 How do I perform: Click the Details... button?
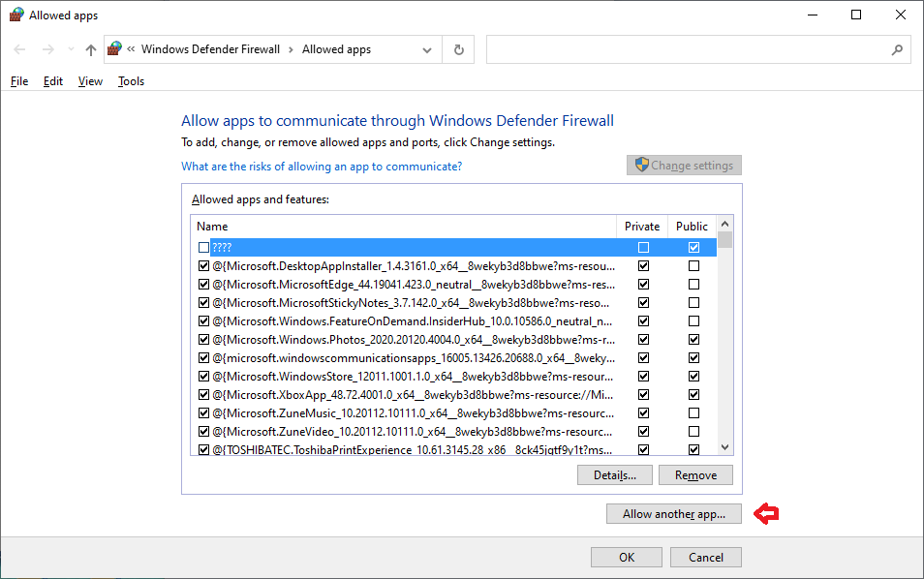pos(615,475)
